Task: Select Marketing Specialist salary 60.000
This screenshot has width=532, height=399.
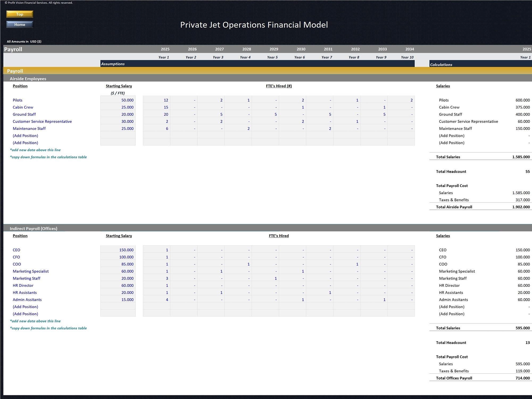Action: point(118,271)
